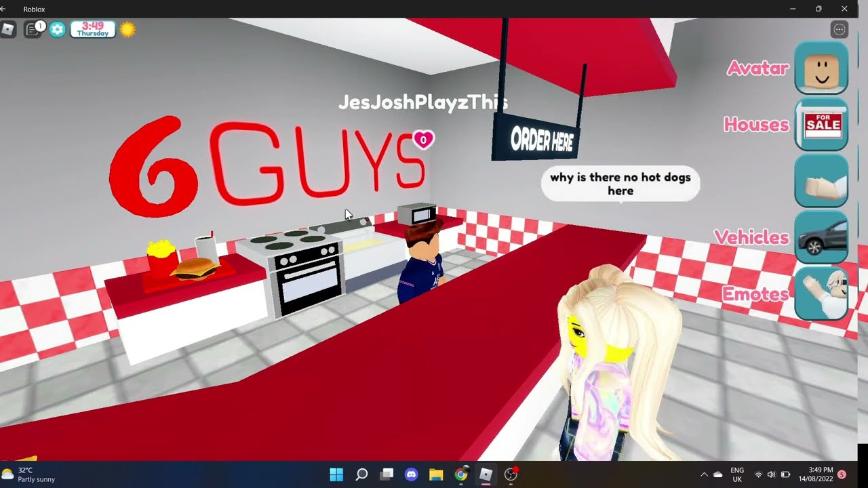Click the Wi-Fi tray icon
This screenshot has height=488, width=868.
coord(759,474)
